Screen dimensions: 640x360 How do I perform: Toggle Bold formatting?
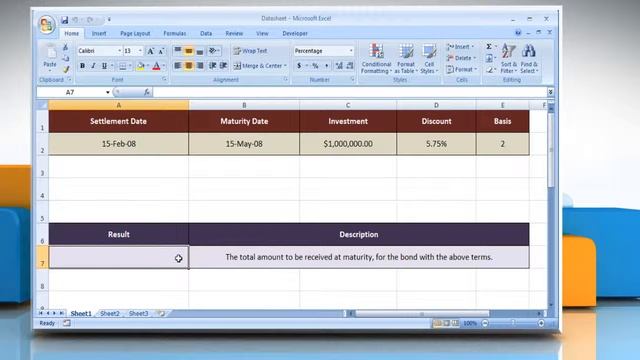tap(82, 66)
